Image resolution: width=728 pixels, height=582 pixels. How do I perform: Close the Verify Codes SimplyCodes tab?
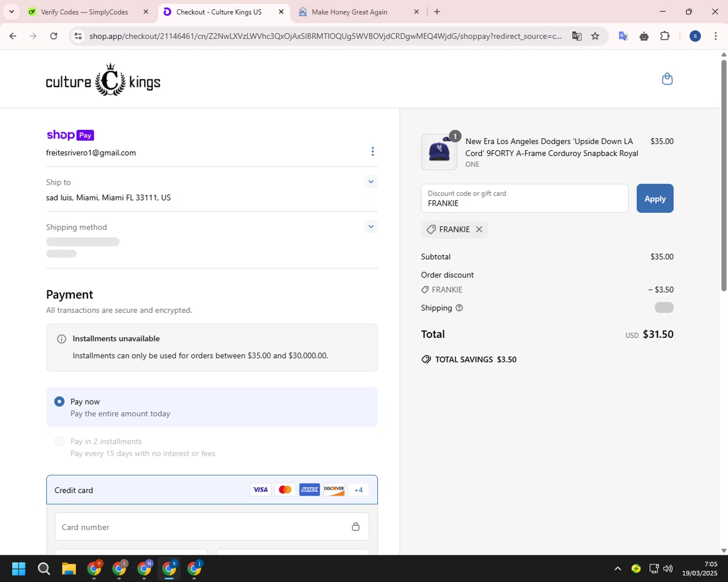(146, 12)
